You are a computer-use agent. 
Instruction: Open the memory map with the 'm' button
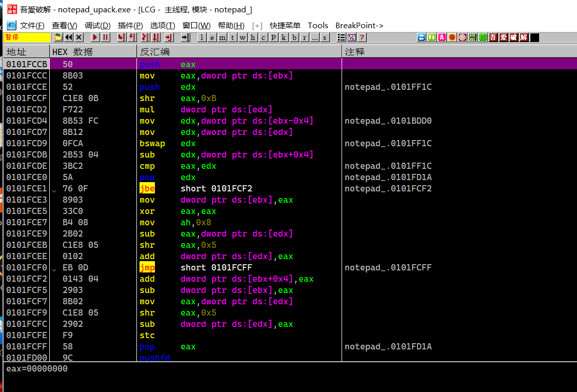[222, 37]
